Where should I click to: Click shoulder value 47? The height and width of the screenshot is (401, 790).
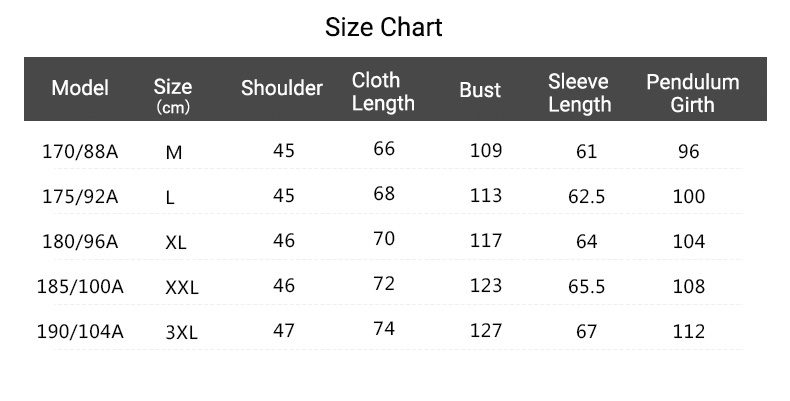click(284, 330)
